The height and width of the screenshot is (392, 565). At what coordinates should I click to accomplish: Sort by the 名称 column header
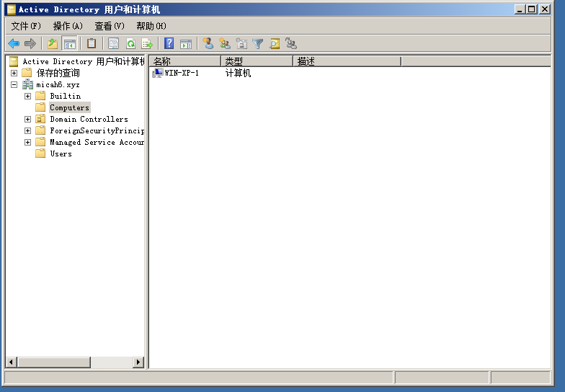pyautogui.click(x=185, y=61)
